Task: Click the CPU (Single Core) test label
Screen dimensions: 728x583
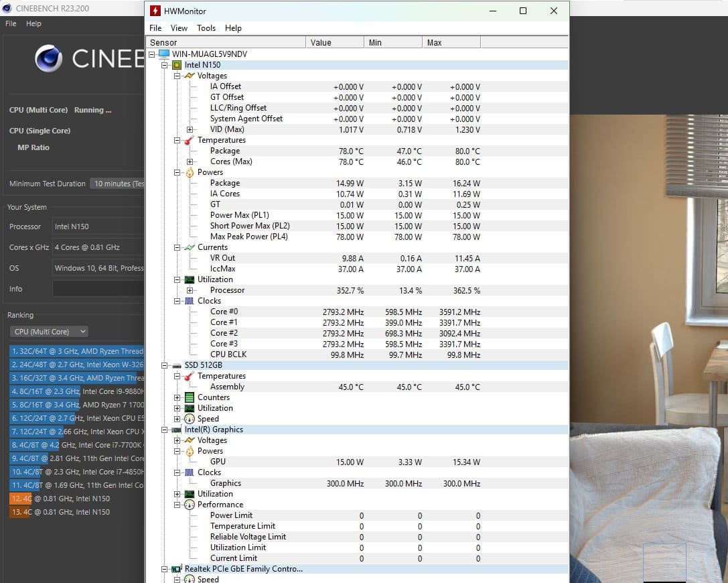Action: (40, 131)
